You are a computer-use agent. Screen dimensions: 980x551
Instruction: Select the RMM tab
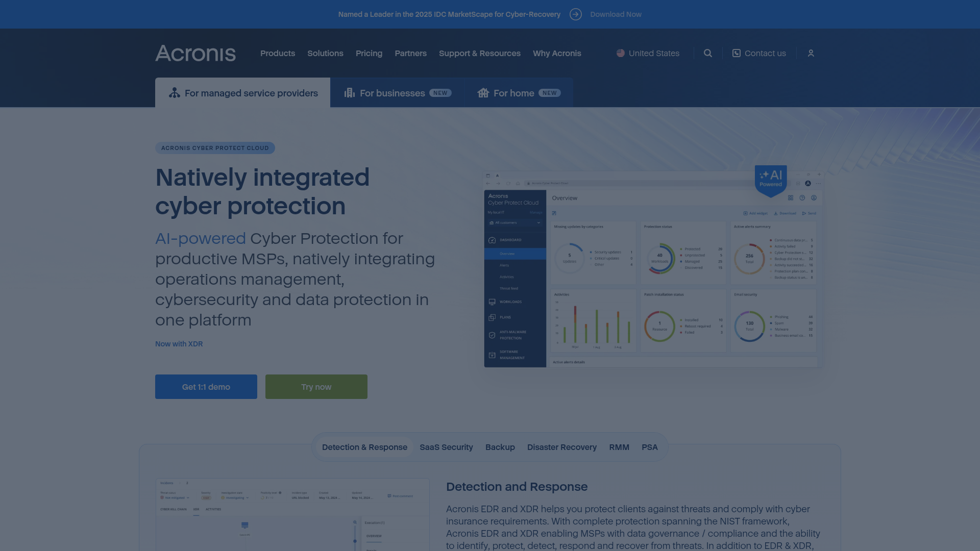pyautogui.click(x=619, y=447)
